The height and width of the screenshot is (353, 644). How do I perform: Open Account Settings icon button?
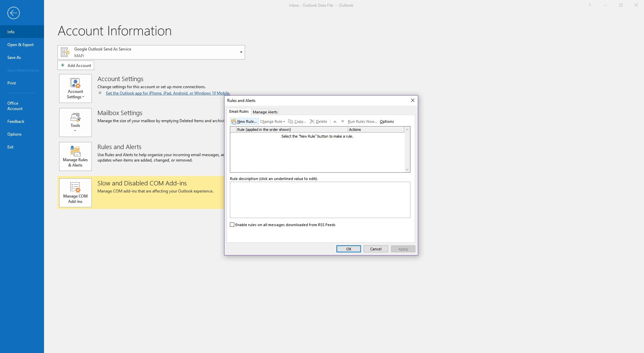tap(75, 89)
